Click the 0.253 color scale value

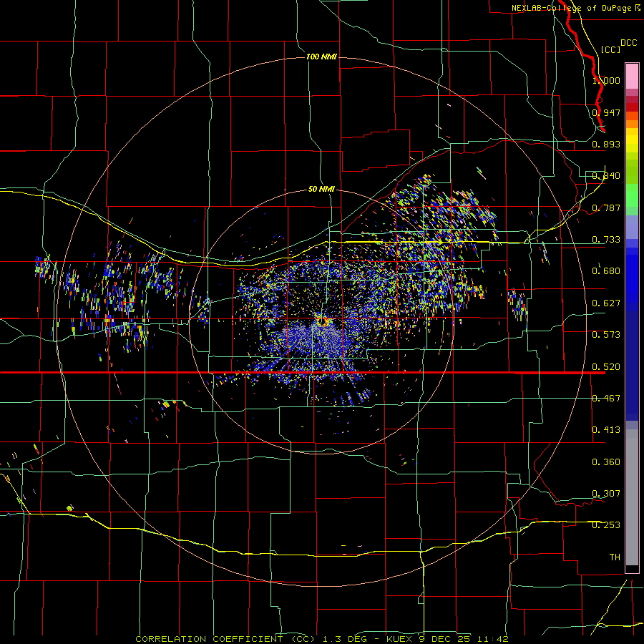(606, 525)
